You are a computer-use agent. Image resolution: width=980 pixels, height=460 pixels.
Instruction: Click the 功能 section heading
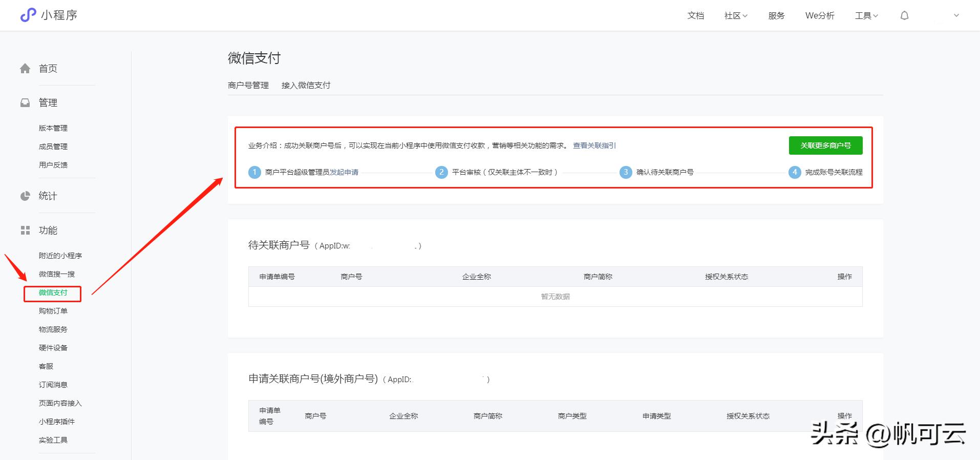point(48,231)
